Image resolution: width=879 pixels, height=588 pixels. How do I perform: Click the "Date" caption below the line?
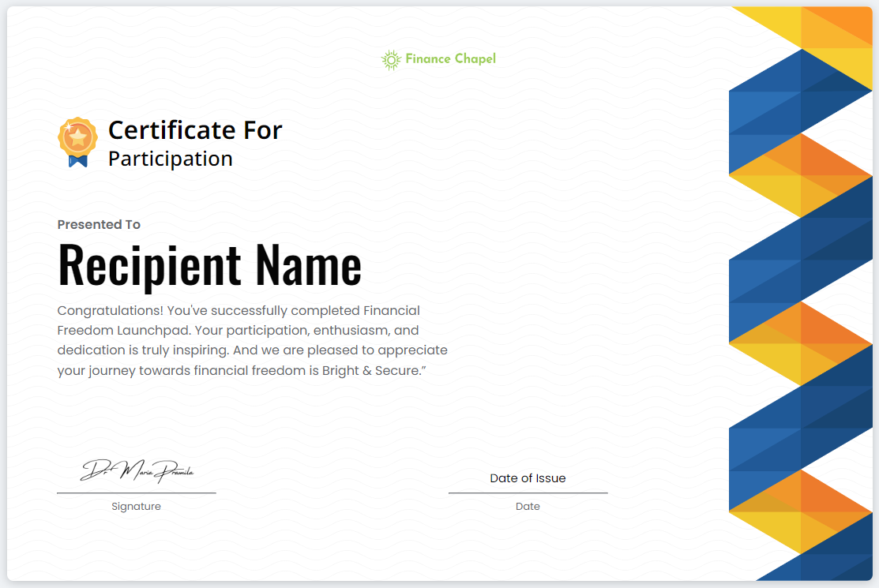528,506
